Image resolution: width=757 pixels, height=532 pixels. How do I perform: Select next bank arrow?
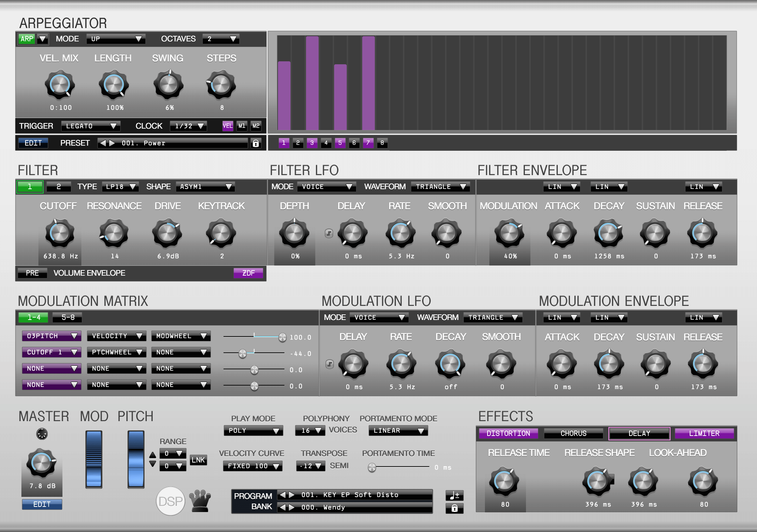[x=292, y=507]
